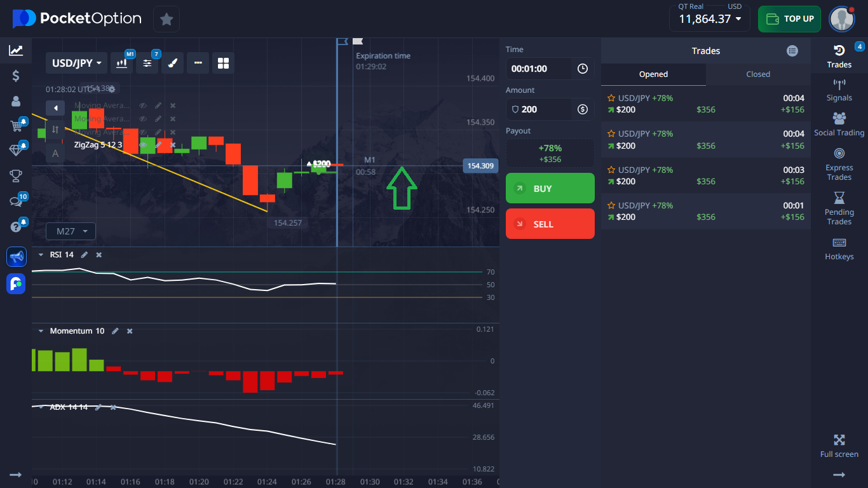Select the drawing brush tool icon
The image size is (868, 488).
coord(172,63)
